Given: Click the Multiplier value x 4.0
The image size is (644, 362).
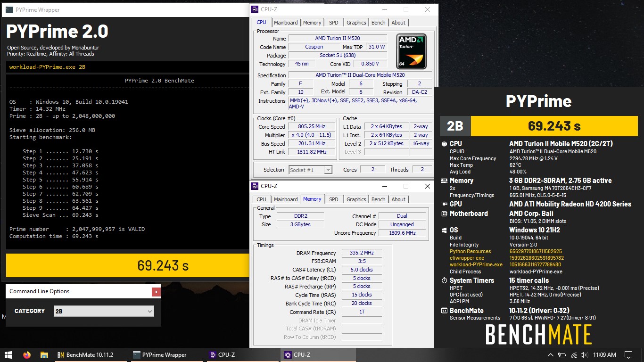Looking at the screenshot, I should [x=311, y=135].
